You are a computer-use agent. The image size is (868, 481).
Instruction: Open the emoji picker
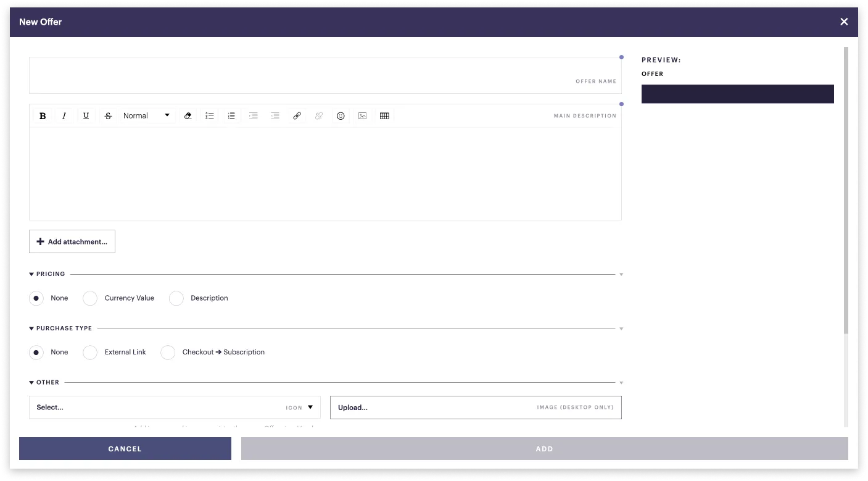(341, 116)
